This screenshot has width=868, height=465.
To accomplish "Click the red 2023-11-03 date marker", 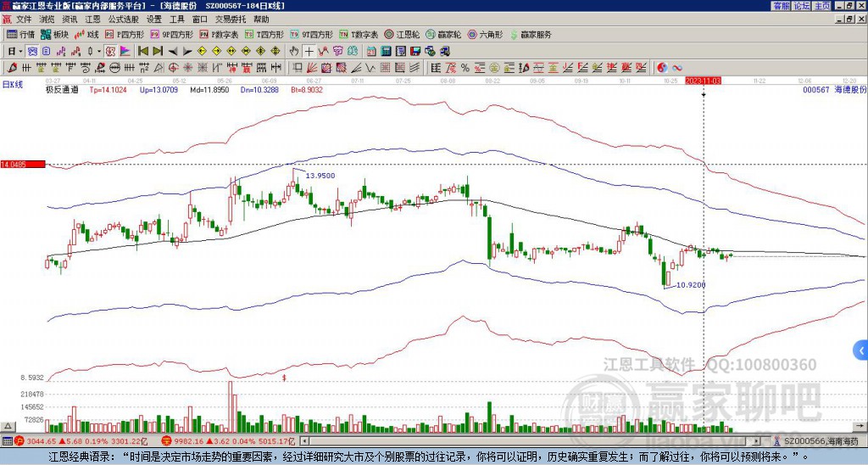I will (703, 81).
